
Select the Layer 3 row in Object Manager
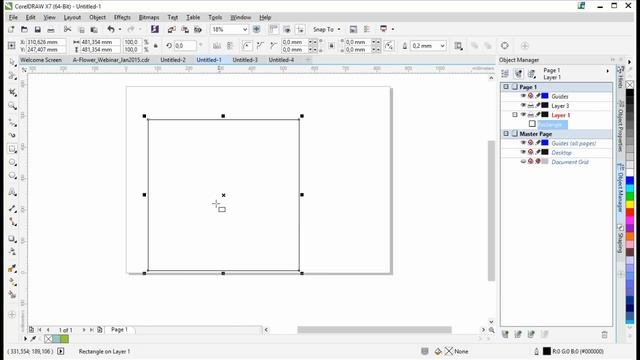[557, 105]
